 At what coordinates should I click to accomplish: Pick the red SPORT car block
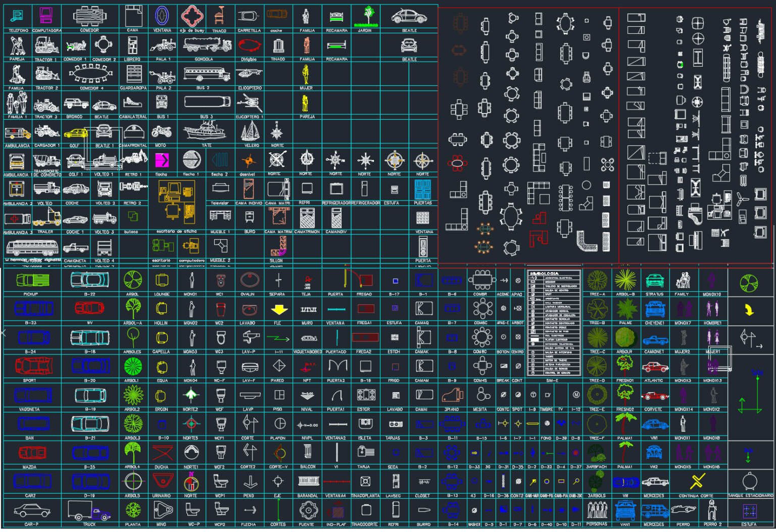pos(31,366)
